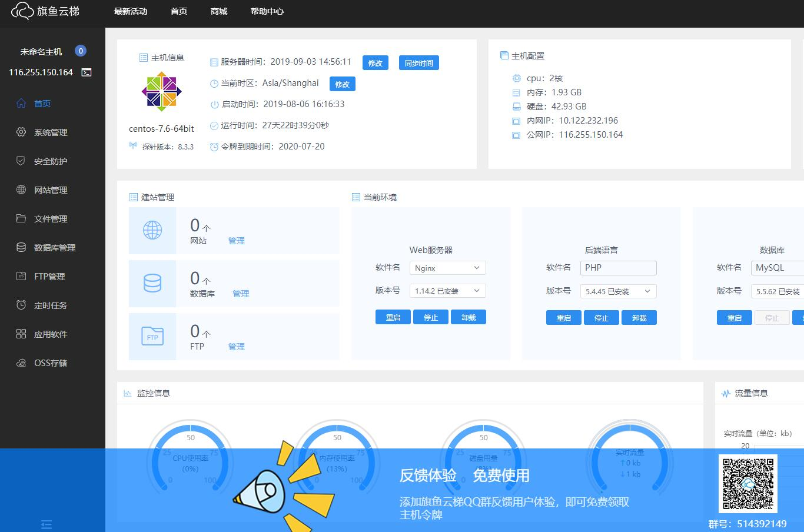Restart MySQL with the 重启 button

click(735, 318)
